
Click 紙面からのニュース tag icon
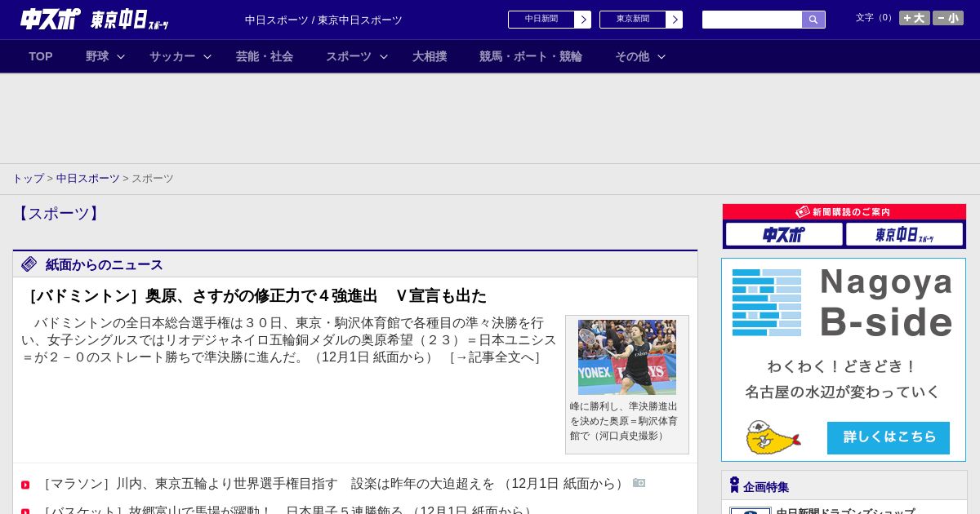coord(29,264)
